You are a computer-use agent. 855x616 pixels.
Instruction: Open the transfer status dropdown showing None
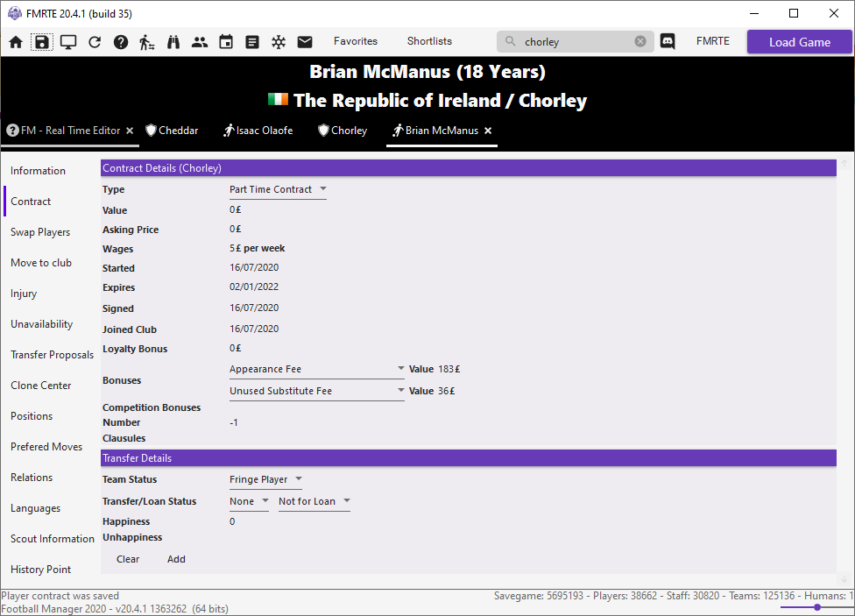pyautogui.click(x=249, y=501)
